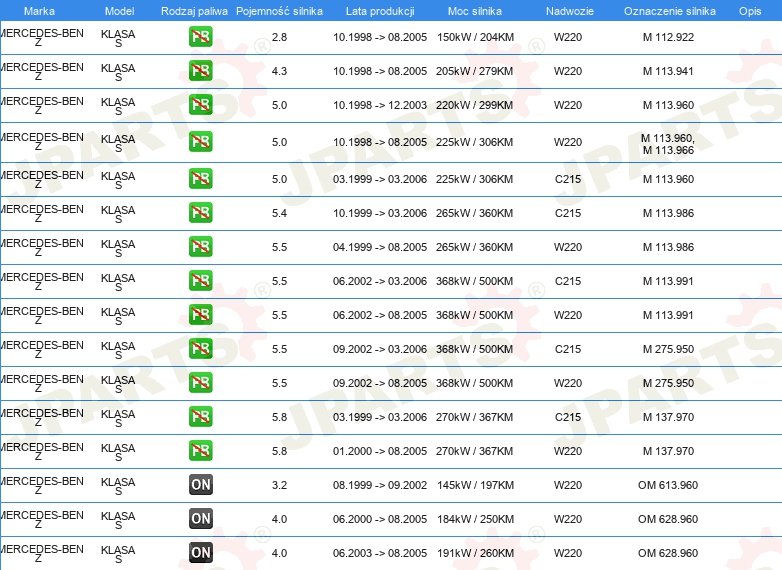Click production years 10.1999 -> 03.2006
This screenshot has height=570, width=782.
pos(380,212)
